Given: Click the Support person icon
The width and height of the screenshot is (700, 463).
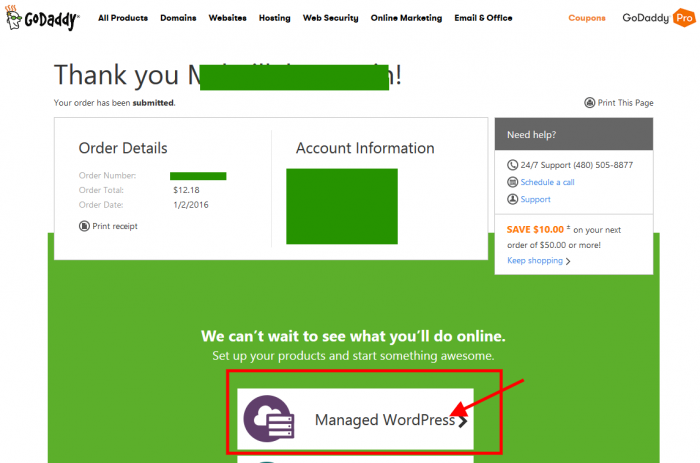Looking at the screenshot, I should (512, 199).
